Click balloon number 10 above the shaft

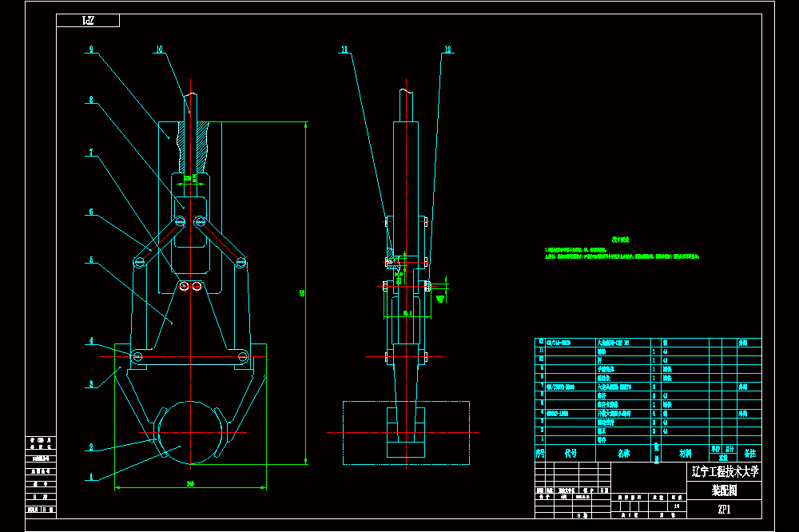(160, 50)
